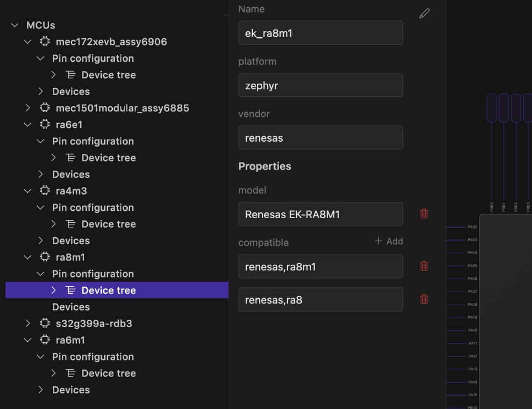The image size is (532, 409).
Task: Expand the mec1501modular_assy6885 node
Action: [28, 108]
